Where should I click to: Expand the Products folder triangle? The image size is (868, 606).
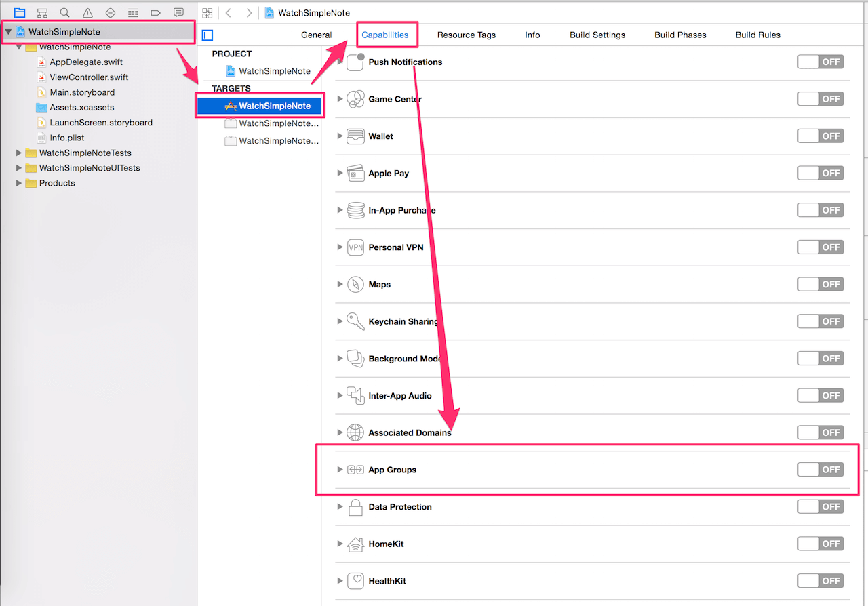19,183
